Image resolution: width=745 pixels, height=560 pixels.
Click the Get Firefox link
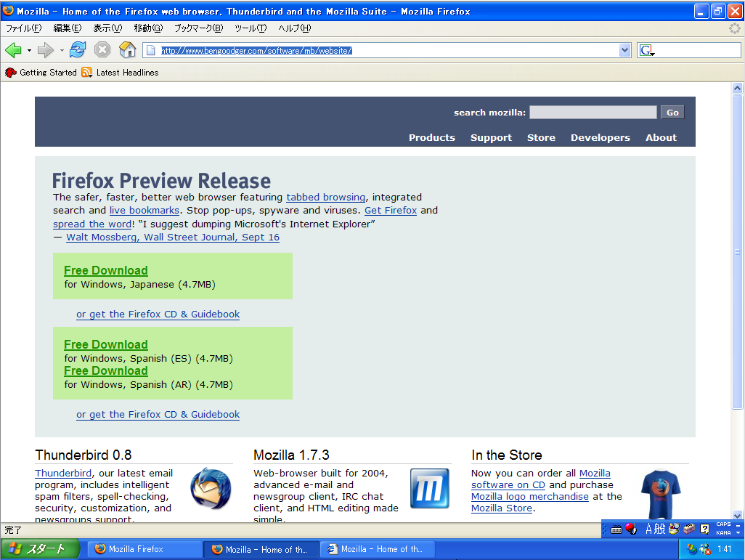391,210
